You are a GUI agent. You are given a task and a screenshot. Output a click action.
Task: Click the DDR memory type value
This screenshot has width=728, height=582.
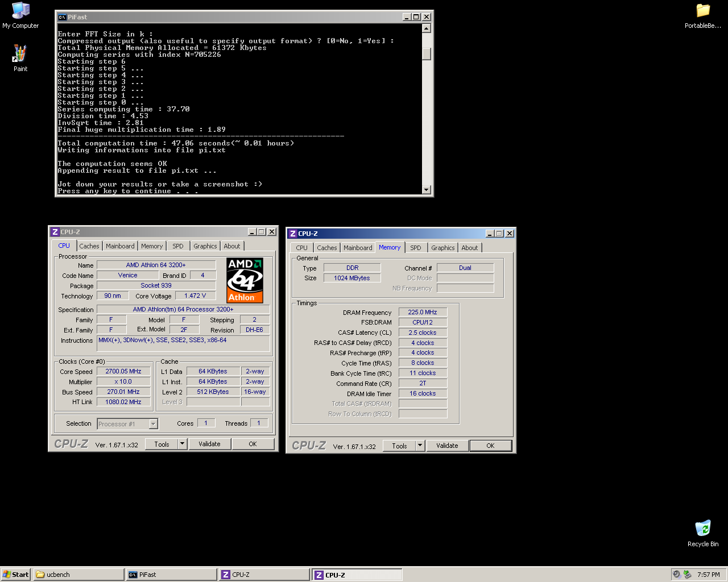352,268
